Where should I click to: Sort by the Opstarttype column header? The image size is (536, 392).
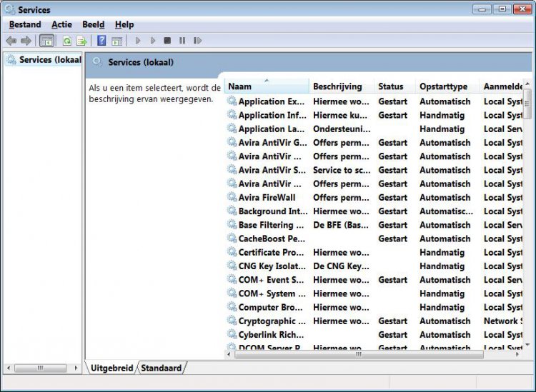(x=447, y=86)
